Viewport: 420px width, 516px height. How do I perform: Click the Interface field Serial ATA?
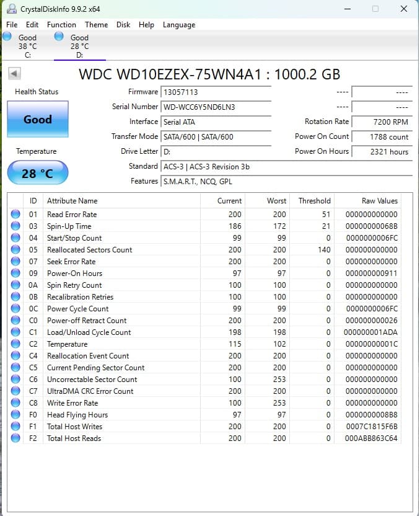click(x=216, y=122)
